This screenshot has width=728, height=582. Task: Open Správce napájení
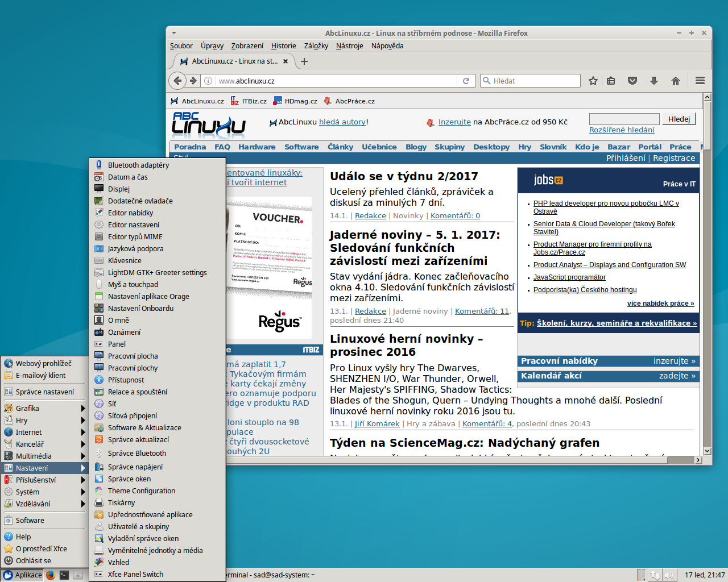click(158, 467)
